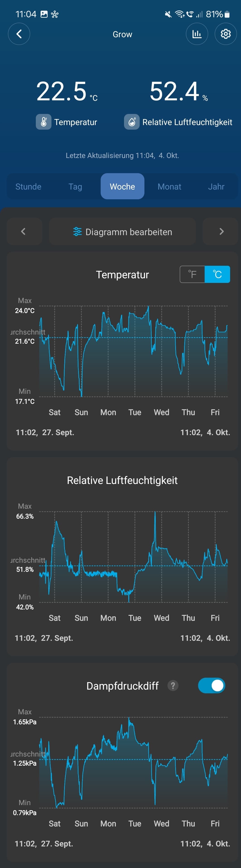Image resolution: width=241 pixels, height=868 pixels.
Task: Select the °C unit option
Action: [217, 274]
